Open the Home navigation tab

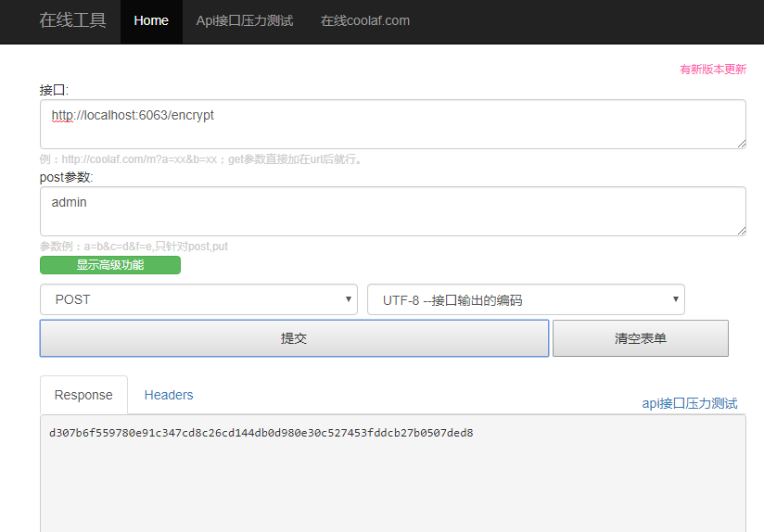click(x=151, y=21)
